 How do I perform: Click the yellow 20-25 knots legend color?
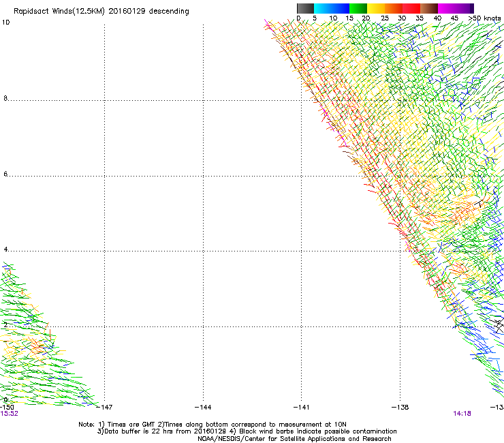[376, 8]
